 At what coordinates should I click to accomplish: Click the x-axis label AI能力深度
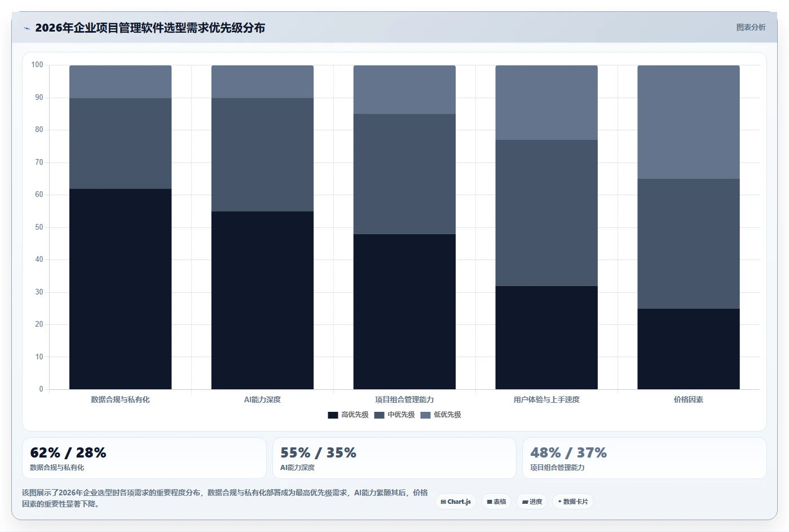coord(262,399)
